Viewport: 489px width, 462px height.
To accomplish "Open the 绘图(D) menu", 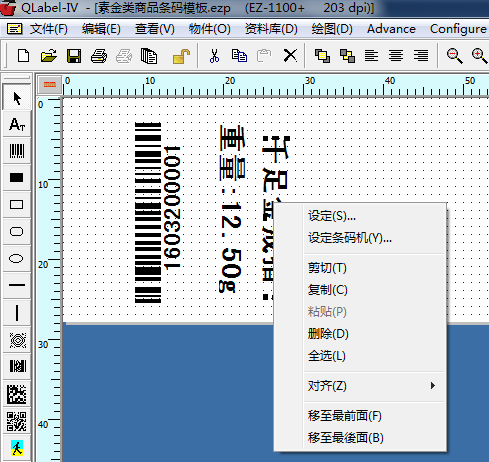I will (332, 29).
